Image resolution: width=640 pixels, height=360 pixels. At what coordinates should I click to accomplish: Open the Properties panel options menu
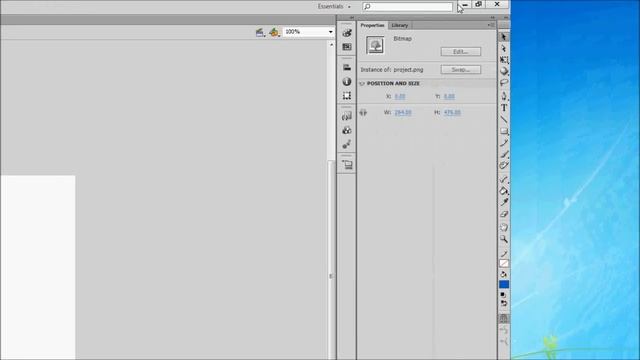click(x=491, y=25)
